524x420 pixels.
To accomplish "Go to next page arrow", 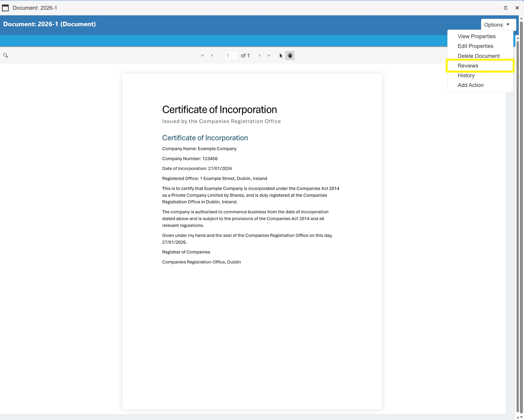I will (x=260, y=55).
